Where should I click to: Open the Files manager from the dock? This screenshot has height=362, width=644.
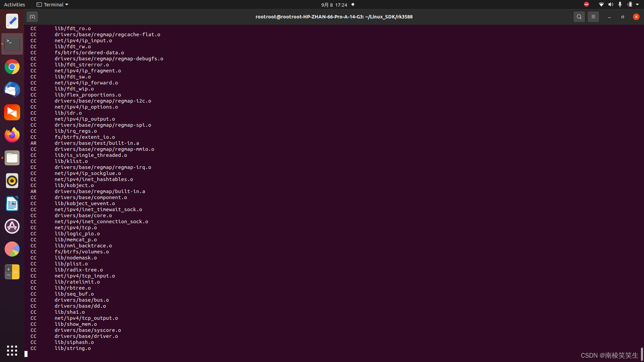tap(12, 158)
